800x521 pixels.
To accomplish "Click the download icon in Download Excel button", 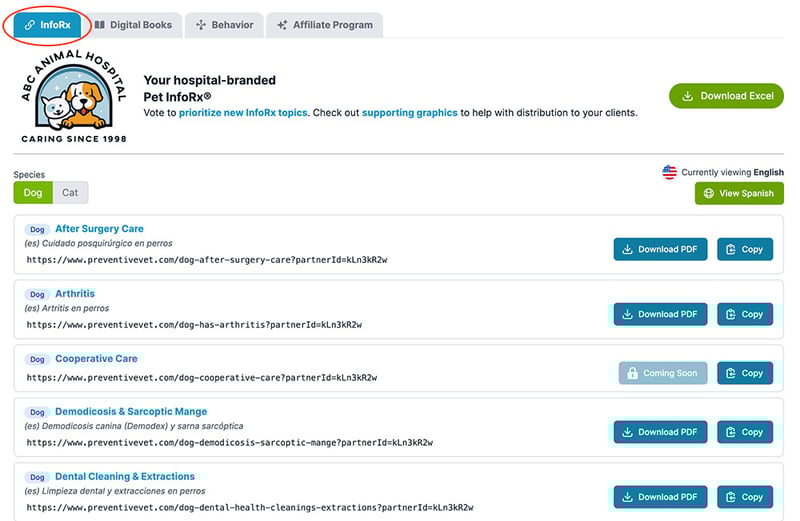I will pos(688,96).
